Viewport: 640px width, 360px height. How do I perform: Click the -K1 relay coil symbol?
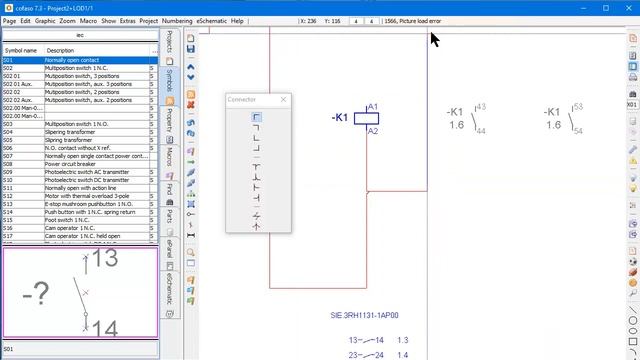[x=366, y=119]
